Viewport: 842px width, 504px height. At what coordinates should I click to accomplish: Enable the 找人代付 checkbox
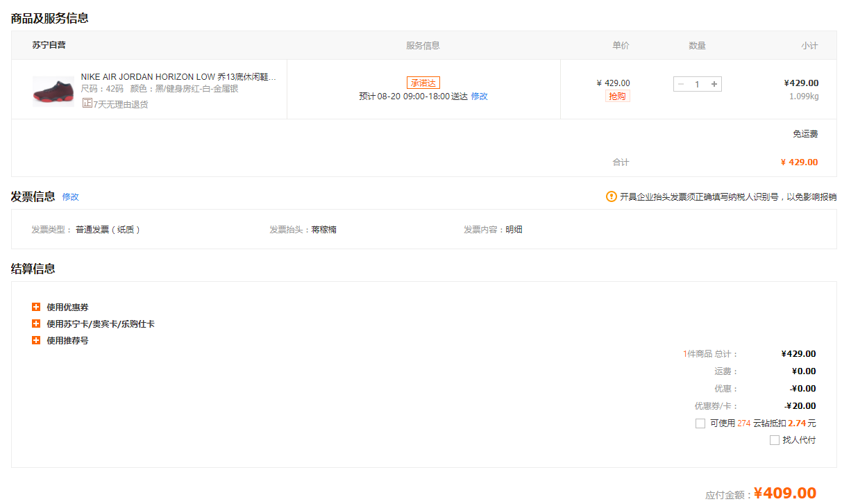775,440
